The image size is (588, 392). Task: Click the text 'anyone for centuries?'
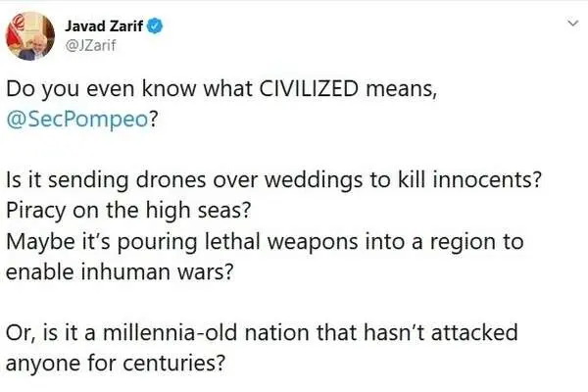[116, 363]
